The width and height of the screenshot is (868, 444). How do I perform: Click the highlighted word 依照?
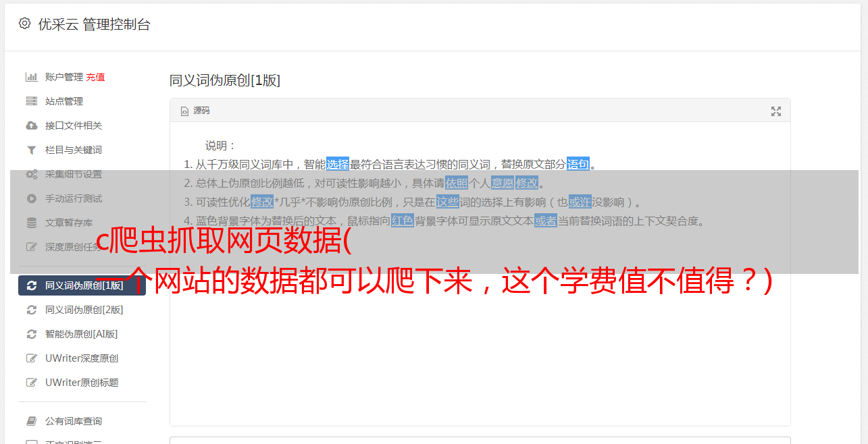pyautogui.click(x=457, y=183)
